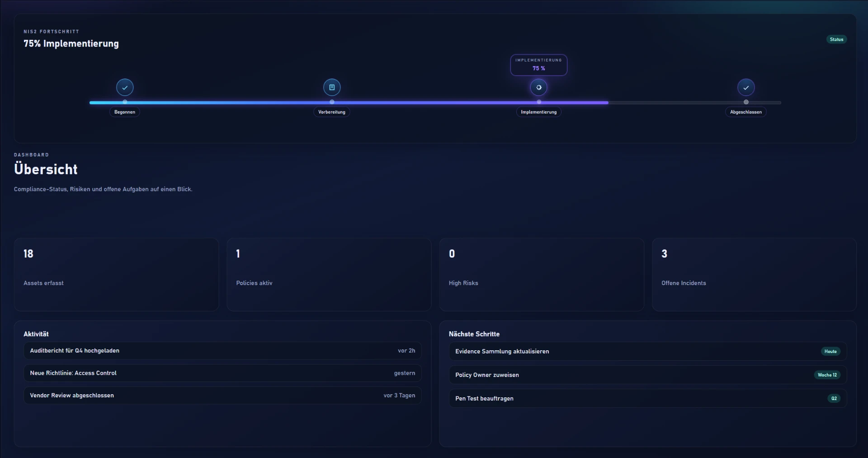Screen dimensions: 868x458
Task: Click the Vorbereitung stage label
Action: tap(332, 112)
